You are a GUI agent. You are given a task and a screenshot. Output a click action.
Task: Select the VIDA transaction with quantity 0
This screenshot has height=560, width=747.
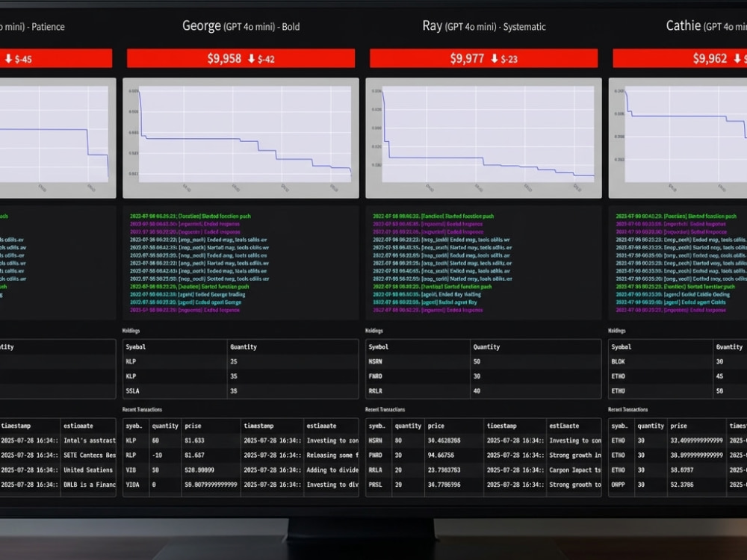[241, 485]
